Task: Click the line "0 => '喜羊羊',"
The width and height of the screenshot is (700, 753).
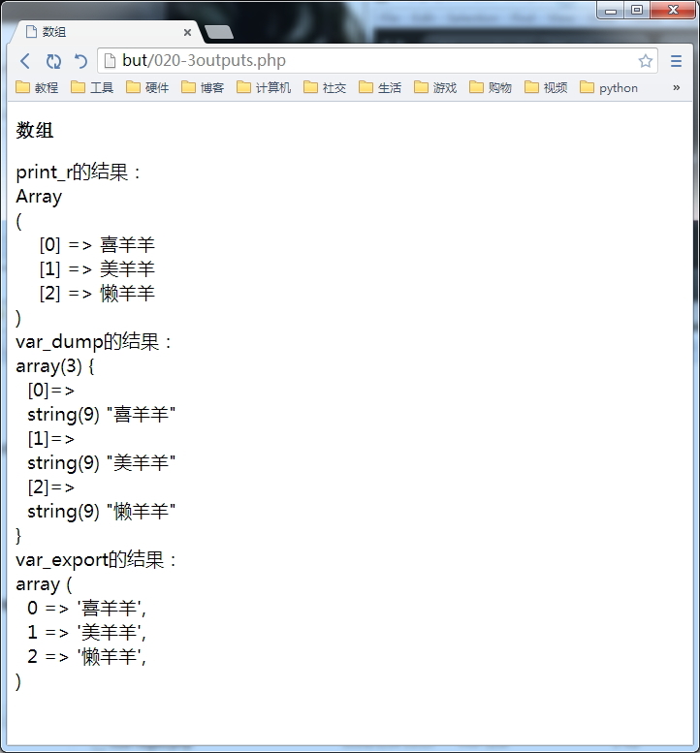Action: (86, 609)
